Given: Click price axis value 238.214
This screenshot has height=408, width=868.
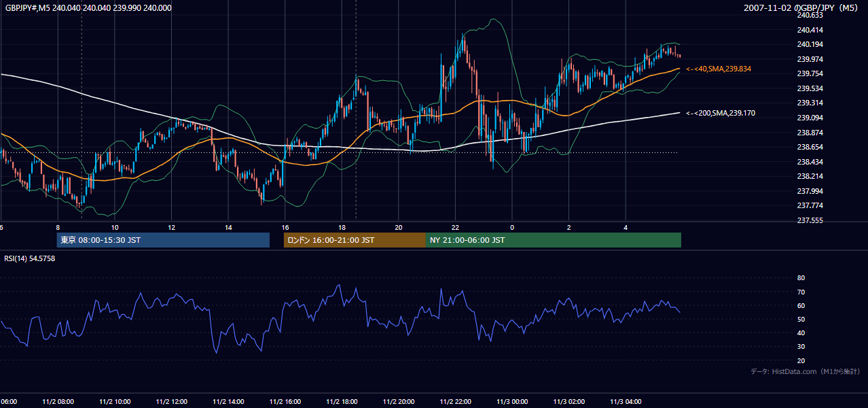Looking at the screenshot, I should point(809,176).
